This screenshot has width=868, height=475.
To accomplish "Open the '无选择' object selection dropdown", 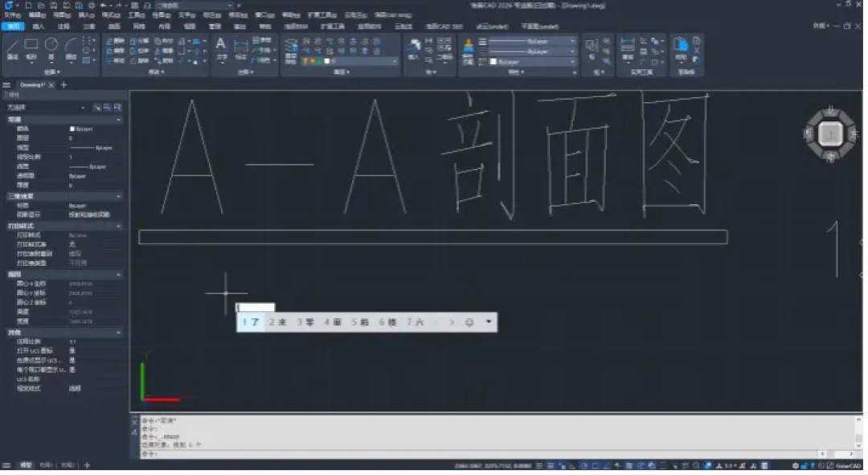I will [46, 108].
